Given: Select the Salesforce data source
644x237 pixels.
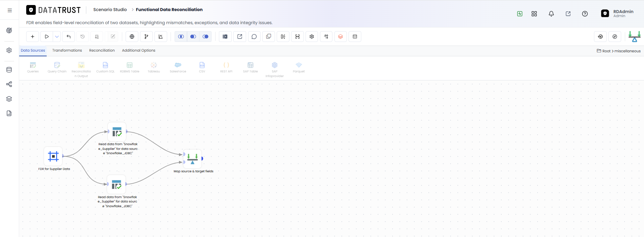Looking at the screenshot, I should click(178, 67).
